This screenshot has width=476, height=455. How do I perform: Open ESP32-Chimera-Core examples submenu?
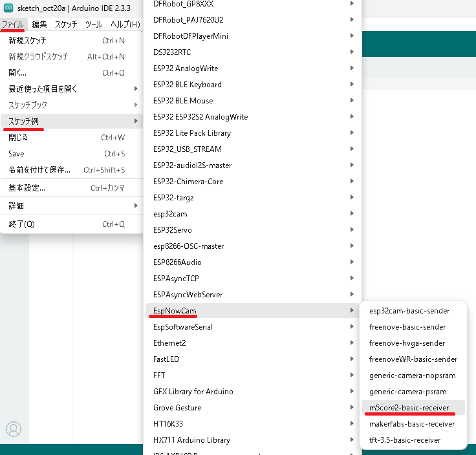click(253, 182)
